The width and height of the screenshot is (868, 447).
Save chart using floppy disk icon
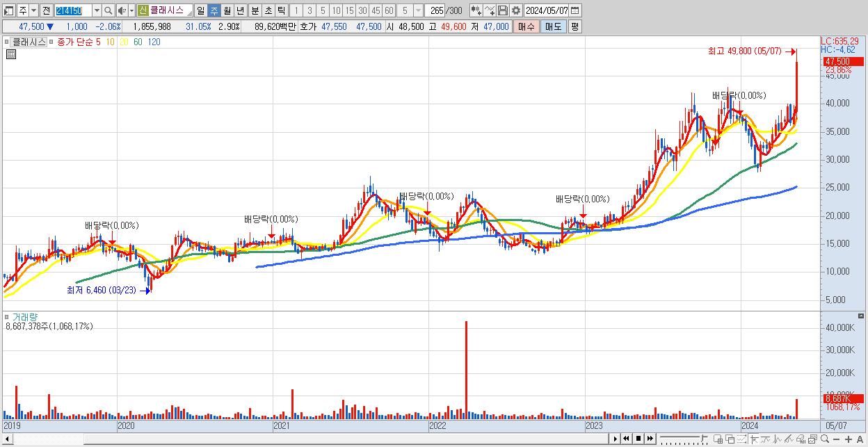[503, 10]
